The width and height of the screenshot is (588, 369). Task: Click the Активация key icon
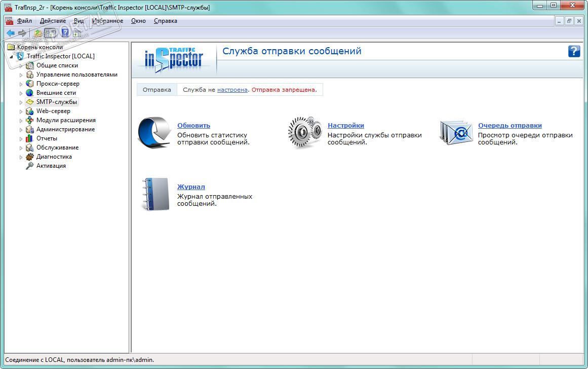pyautogui.click(x=29, y=166)
